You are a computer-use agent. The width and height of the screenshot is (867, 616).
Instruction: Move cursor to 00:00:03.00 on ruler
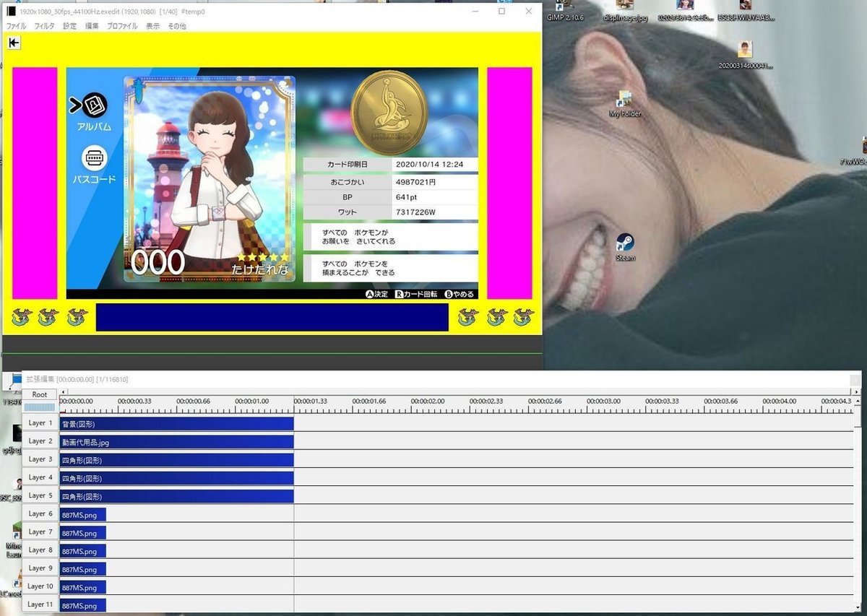(x=603, y=402)
